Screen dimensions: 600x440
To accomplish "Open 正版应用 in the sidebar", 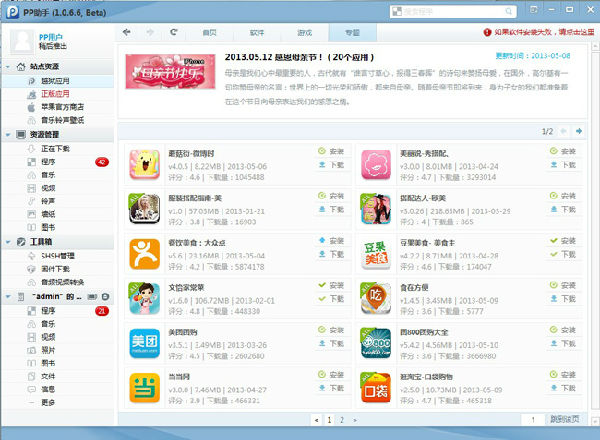I will pyautogui.click(x=55, y=94).
